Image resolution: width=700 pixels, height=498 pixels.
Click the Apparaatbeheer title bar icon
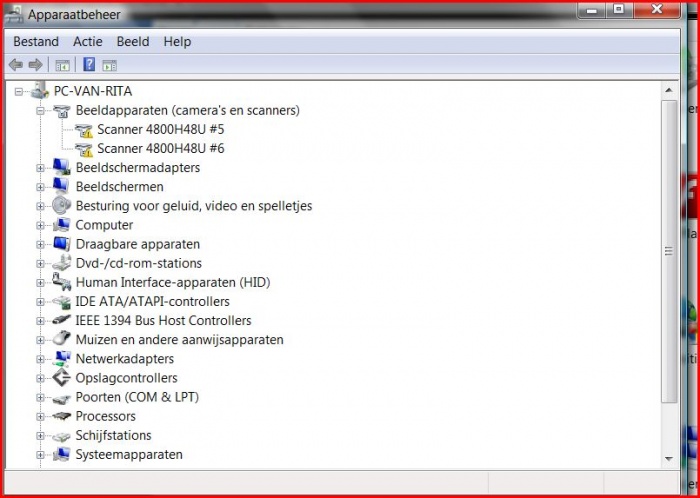pos(14,14)
